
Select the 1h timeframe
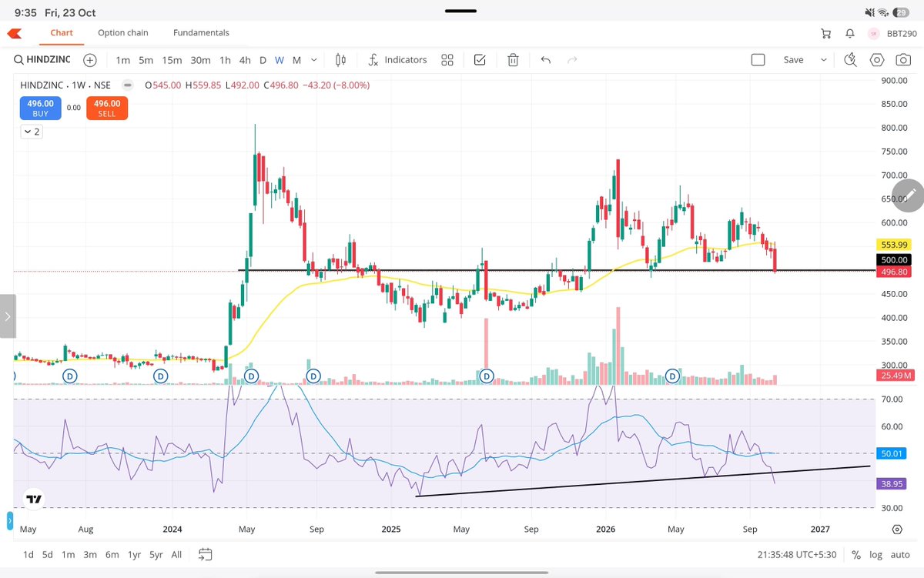click(225, 60)
